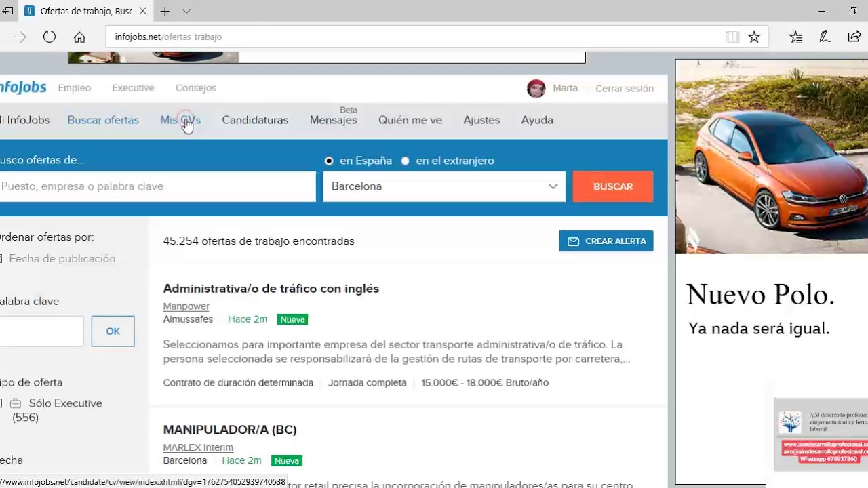Open the Manpower company link
The width and height of the screenshot is (868, 488).
[186, 306]
